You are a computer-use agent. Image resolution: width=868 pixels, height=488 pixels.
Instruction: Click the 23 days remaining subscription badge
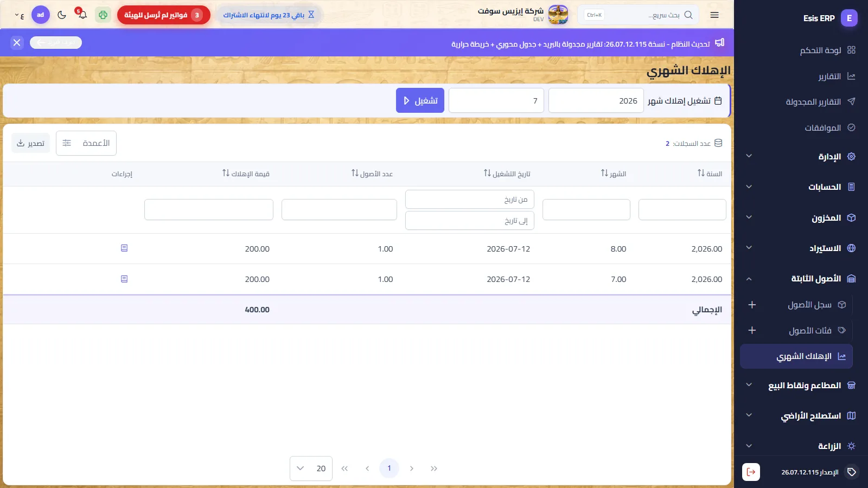pyautogui.click(x=269, y=15)
